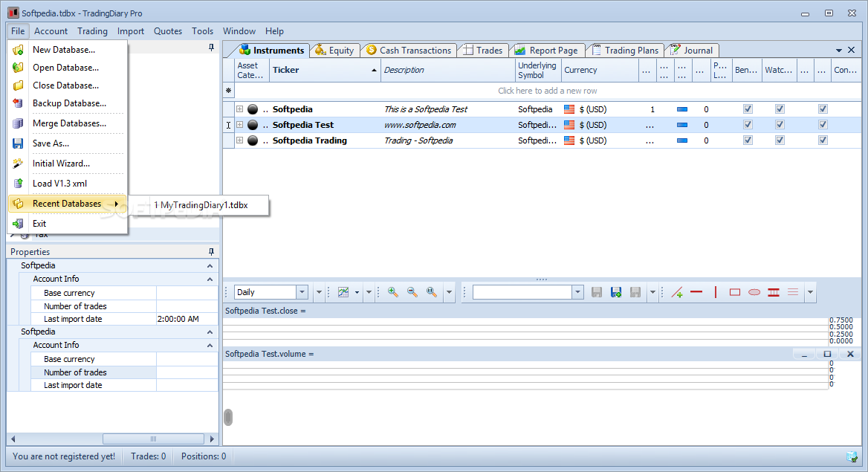Screen dimensions: 868x472
Task: Select the vertical line drawing tool
Action: click(716, 292)
